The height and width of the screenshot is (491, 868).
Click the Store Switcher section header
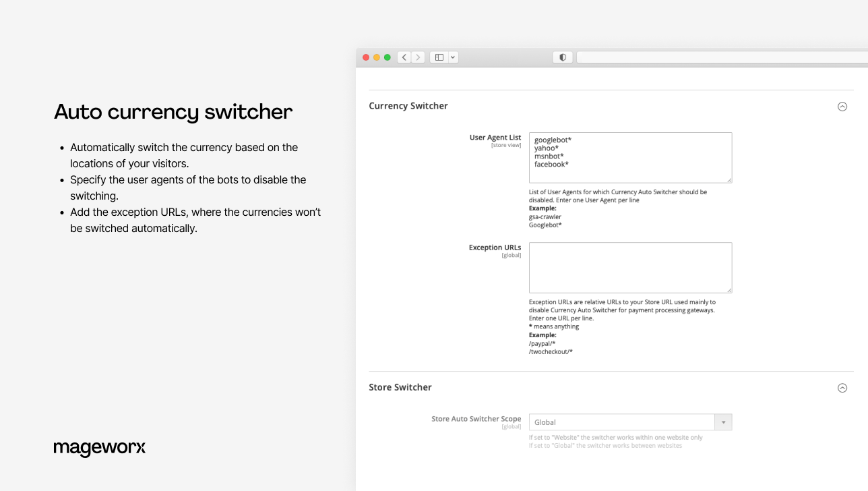[400, 387]
